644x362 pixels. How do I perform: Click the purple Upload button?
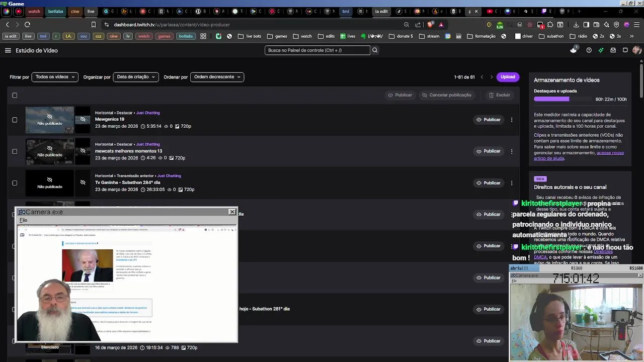coord(508,77)
